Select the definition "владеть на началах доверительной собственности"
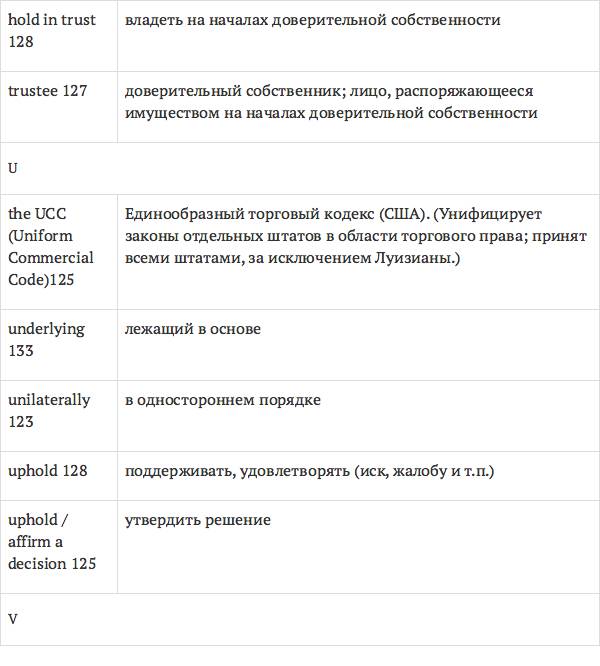This screenshot has width=600, height=666. (x=313, y=20)
